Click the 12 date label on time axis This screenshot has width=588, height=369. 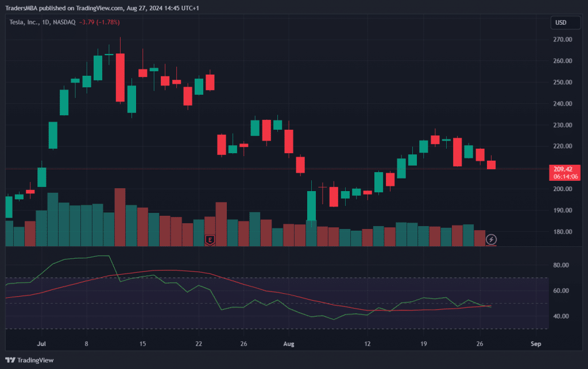pyautogui.click(x=367, y=344)
